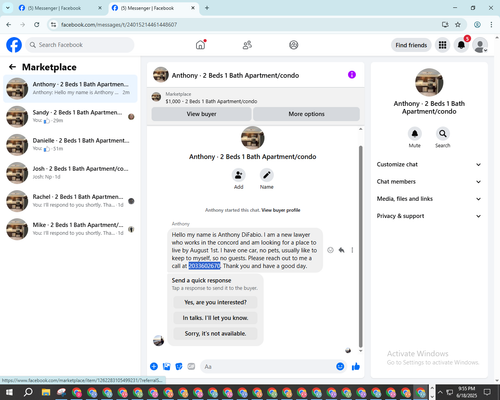
Task: Open Windows taskbar search
Action: [28, 392]
